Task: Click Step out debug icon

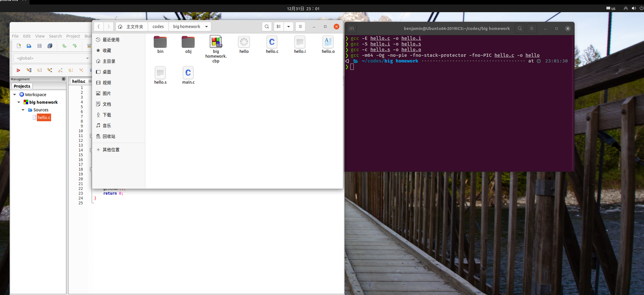Action: coord(60,70)
